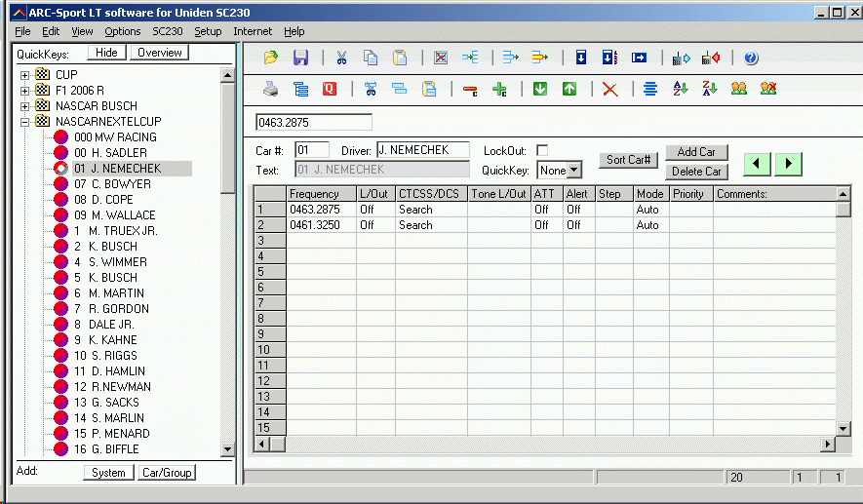Screen dimensions: 863x504
Task: Click the red minus C icon
Action: point(470,90)
